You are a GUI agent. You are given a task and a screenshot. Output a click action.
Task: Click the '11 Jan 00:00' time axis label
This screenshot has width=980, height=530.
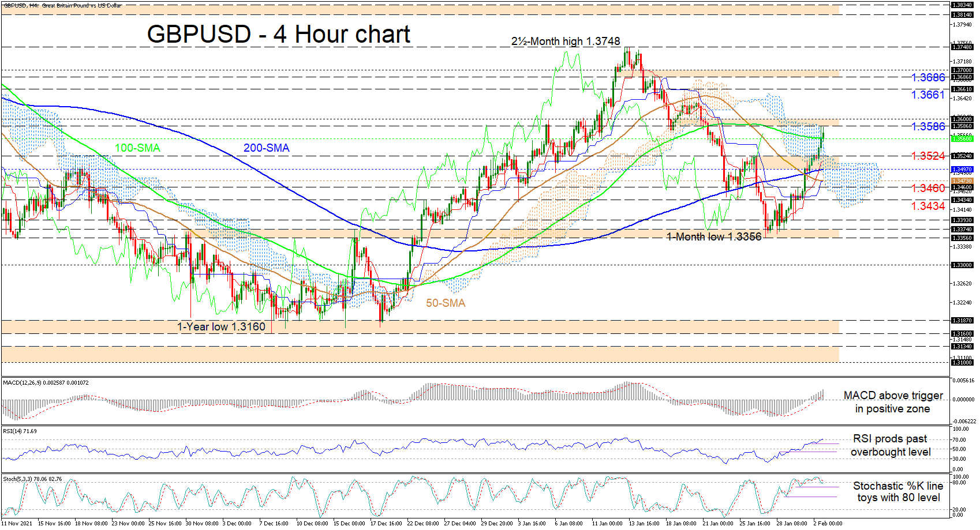click(607, 524)
